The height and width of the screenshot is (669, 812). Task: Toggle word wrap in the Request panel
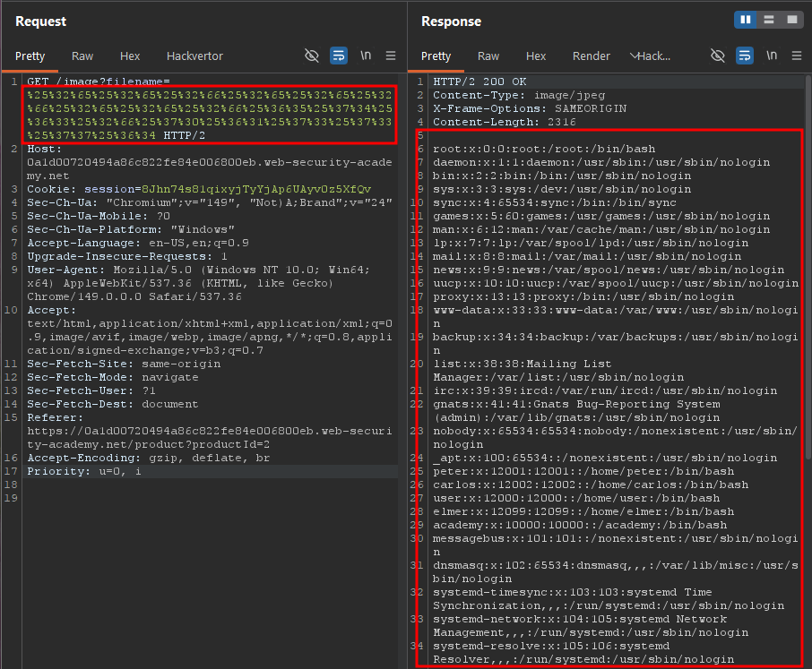[x=339, y=56]
